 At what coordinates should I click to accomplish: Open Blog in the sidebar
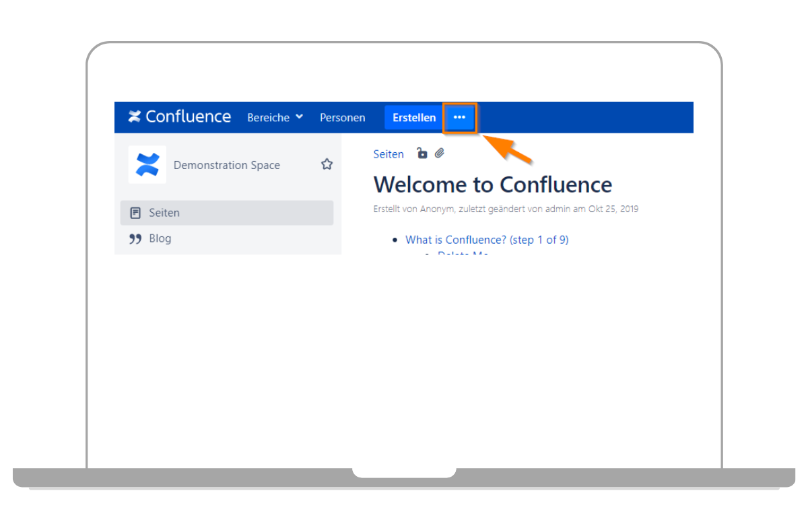[160, 238]
